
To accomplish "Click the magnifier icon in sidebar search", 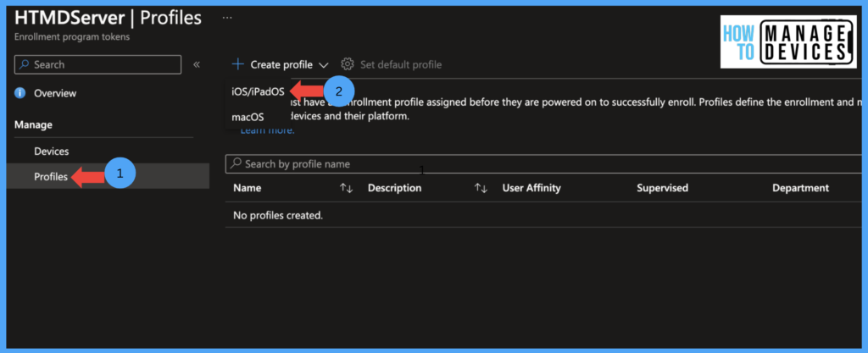I will pyautogui.click(x=24, y=64).
